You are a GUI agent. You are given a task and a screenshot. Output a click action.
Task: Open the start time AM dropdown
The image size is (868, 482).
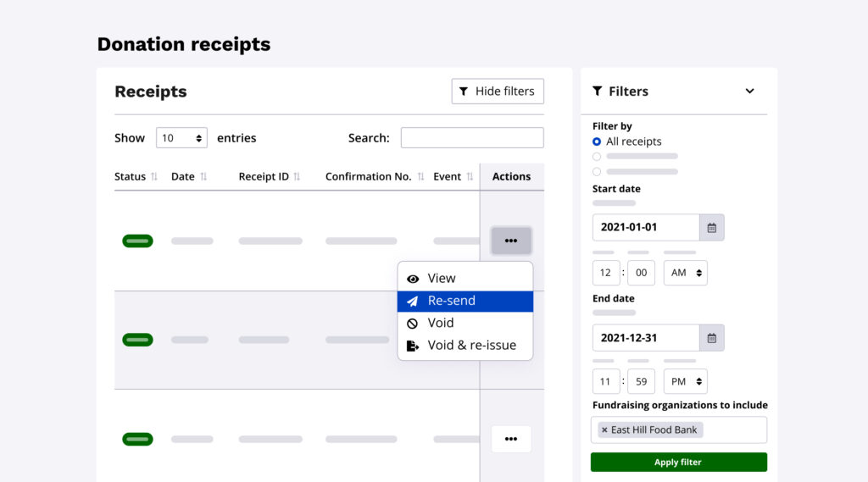[x=685, y=273]
